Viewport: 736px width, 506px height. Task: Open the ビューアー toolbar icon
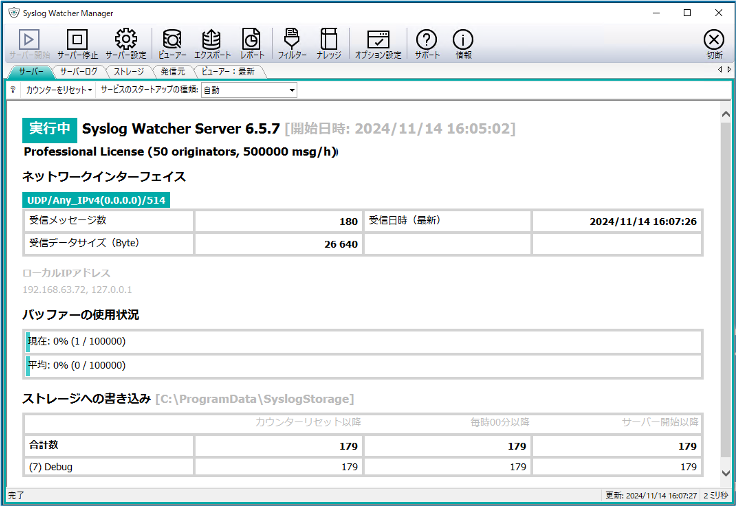(x=172, y=40)
